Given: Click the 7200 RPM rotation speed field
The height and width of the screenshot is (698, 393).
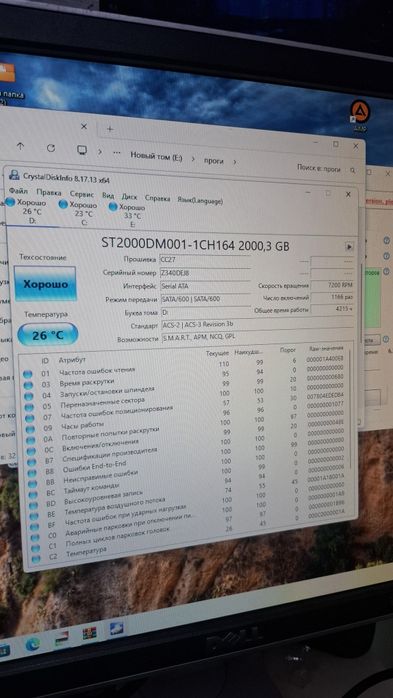Looking at the screenshot, I should point(331,285).
